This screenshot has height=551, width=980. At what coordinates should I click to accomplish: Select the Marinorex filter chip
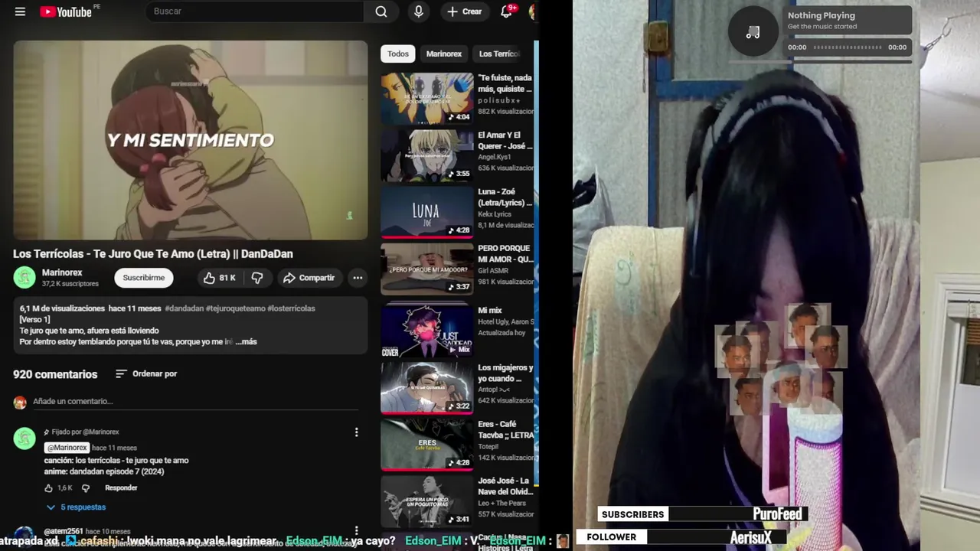[444, 54]
